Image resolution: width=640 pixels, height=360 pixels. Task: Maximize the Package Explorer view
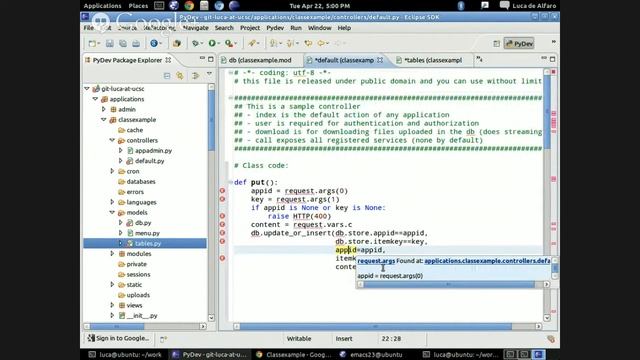(x=211, y=60)
